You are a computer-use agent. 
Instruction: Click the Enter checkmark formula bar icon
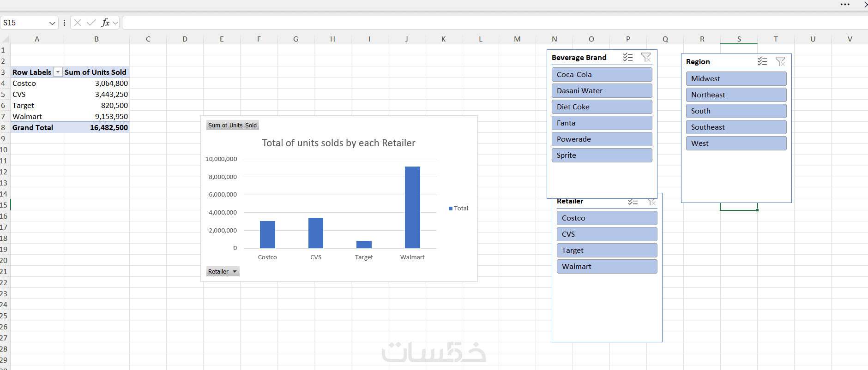[91, 23]
